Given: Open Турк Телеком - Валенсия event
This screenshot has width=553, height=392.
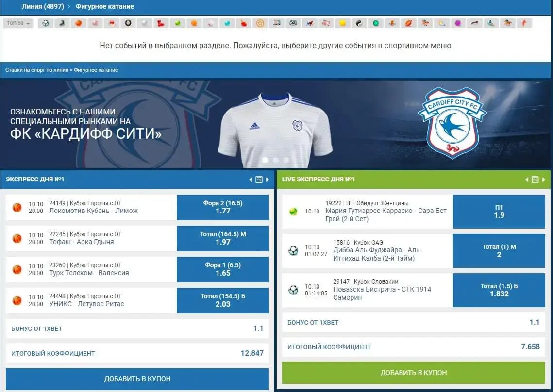Looking at the screenshot, I should tap(89, 273).
